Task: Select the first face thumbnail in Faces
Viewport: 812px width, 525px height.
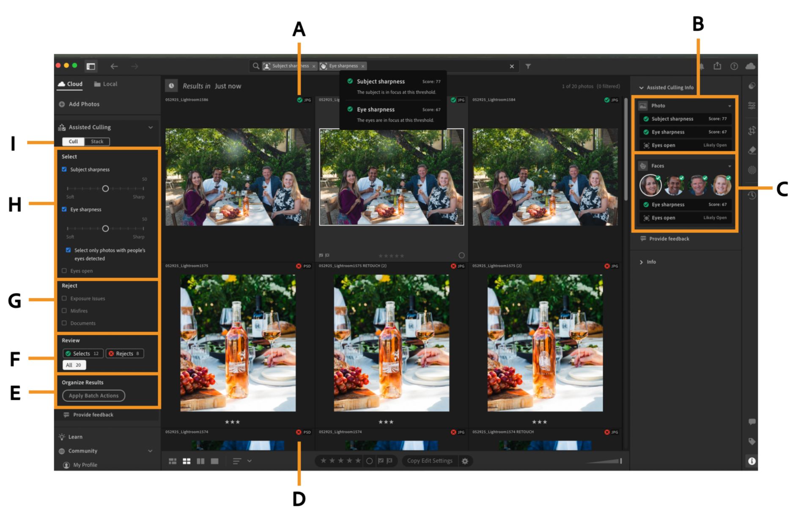Action: 650,185
